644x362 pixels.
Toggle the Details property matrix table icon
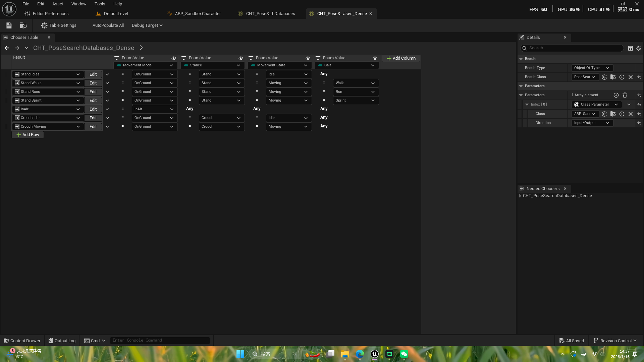(x=630, y=48)
